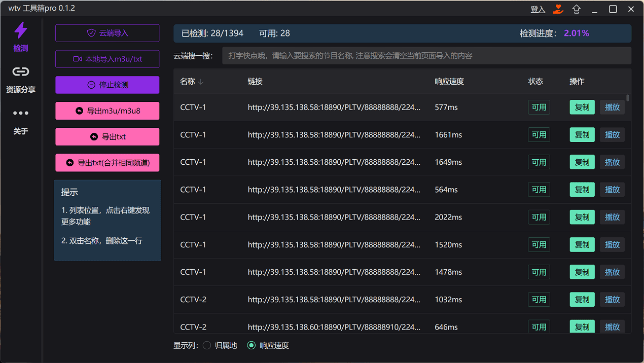Select the 归属地 display column option

[207, 345]
